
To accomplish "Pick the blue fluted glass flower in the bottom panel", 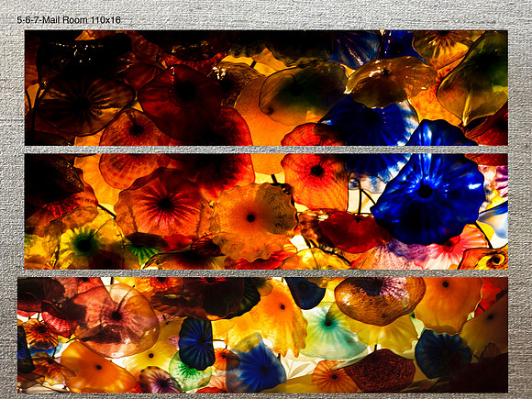I will pos(258,366).
